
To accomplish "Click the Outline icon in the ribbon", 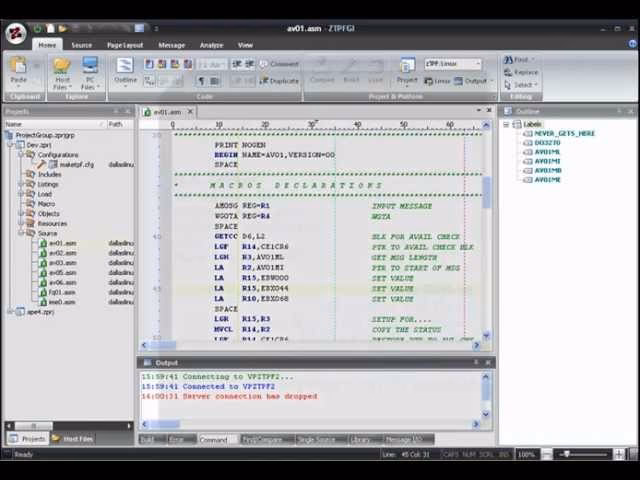I will (x=125, y=66).
